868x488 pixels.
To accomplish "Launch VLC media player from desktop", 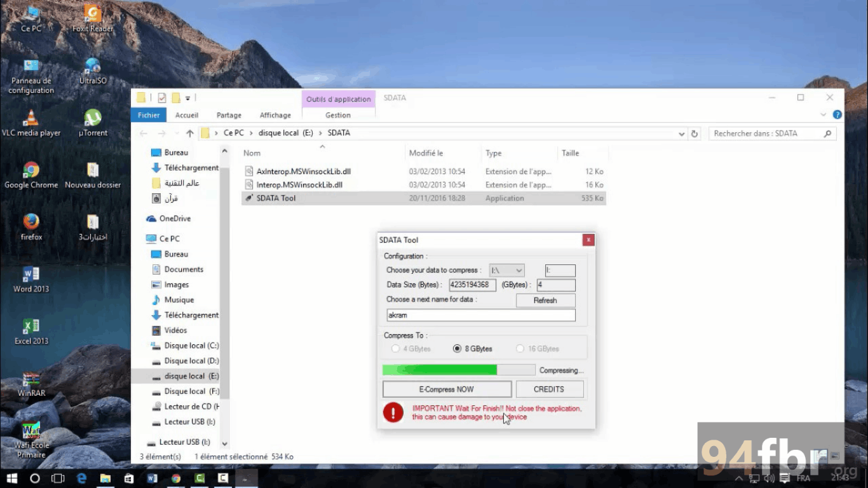I will (x=31, y=123).
